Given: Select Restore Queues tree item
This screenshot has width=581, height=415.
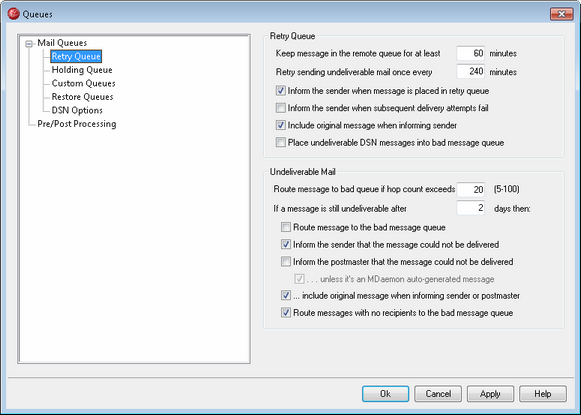Looking at the screenshot, I should (82, 97).
